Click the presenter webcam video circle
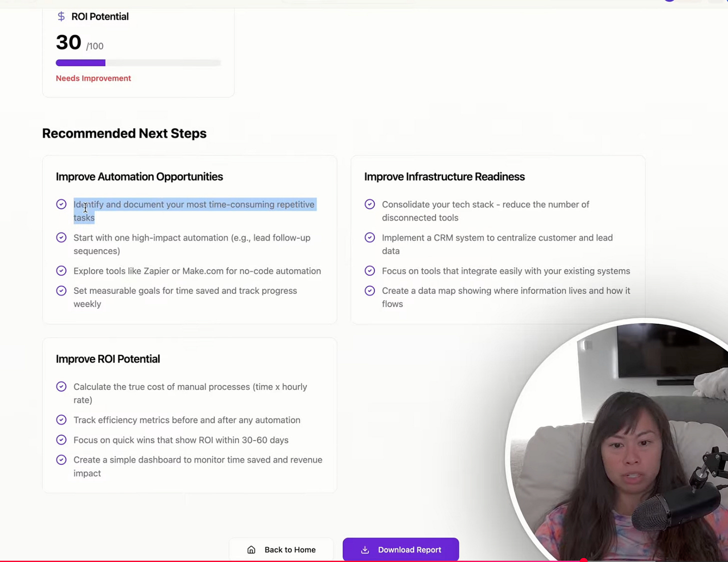The image size is (728, 562). point(617,440)
